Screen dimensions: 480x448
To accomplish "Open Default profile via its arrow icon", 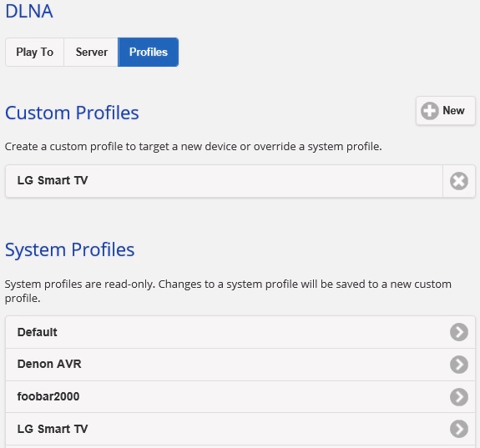I will (459, 332).
